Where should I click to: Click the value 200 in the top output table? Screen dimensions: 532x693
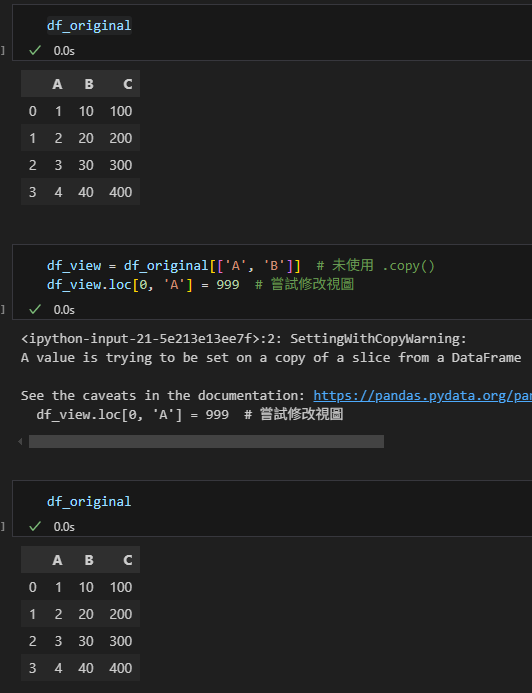[121, 138]
